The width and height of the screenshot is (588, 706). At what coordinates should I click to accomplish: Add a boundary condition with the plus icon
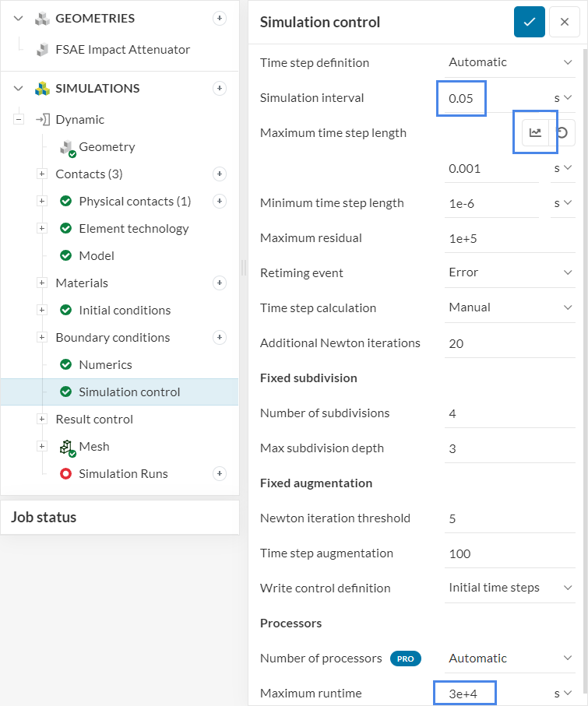[220, 337]
